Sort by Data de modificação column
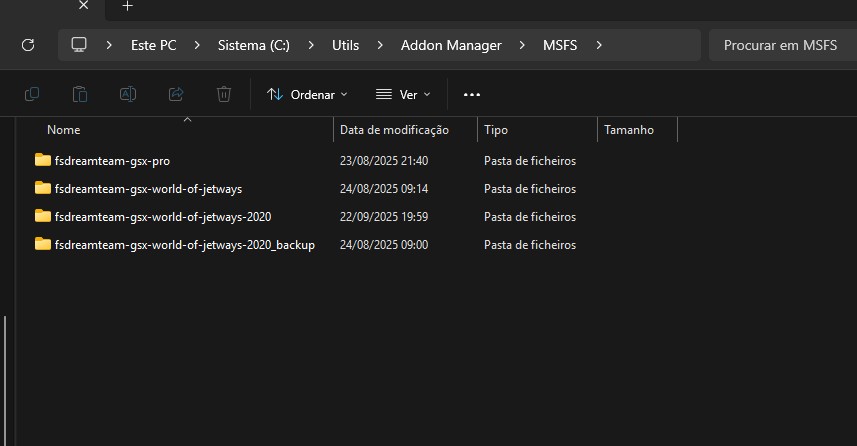Image resolution: width=857 pixels, height=446 pixels. tap(394, 130)
